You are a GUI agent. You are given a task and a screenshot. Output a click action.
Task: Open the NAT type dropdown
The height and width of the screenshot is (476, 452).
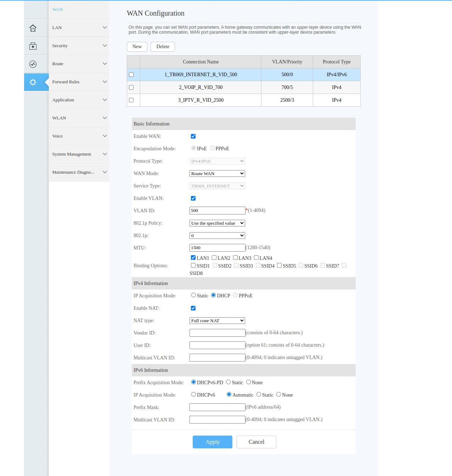[217, 321]
